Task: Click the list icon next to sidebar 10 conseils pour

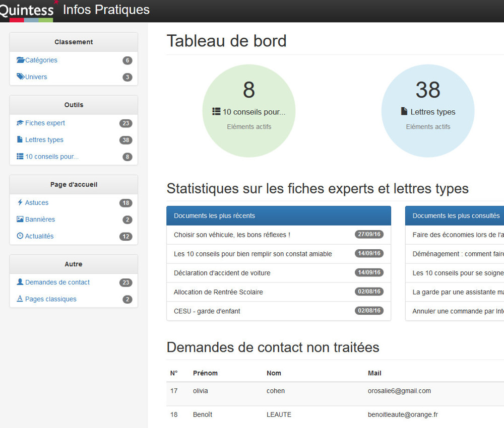Action: tap(20, 157)
